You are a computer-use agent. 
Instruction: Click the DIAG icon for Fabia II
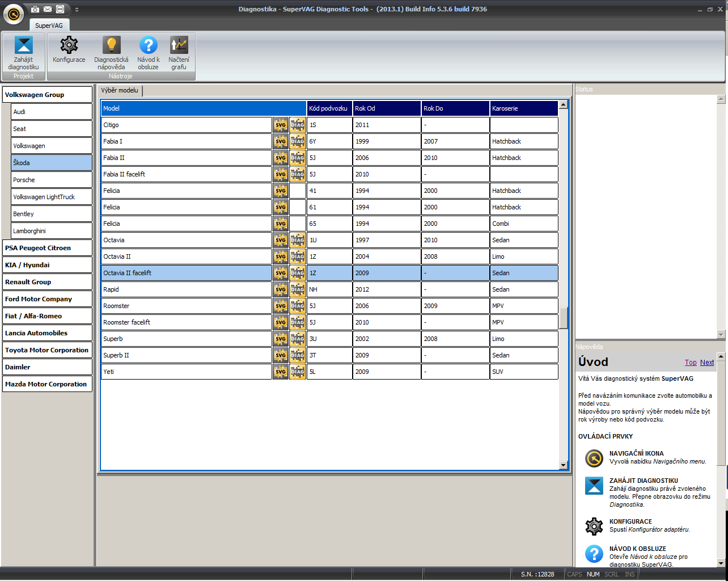point(298,158)
